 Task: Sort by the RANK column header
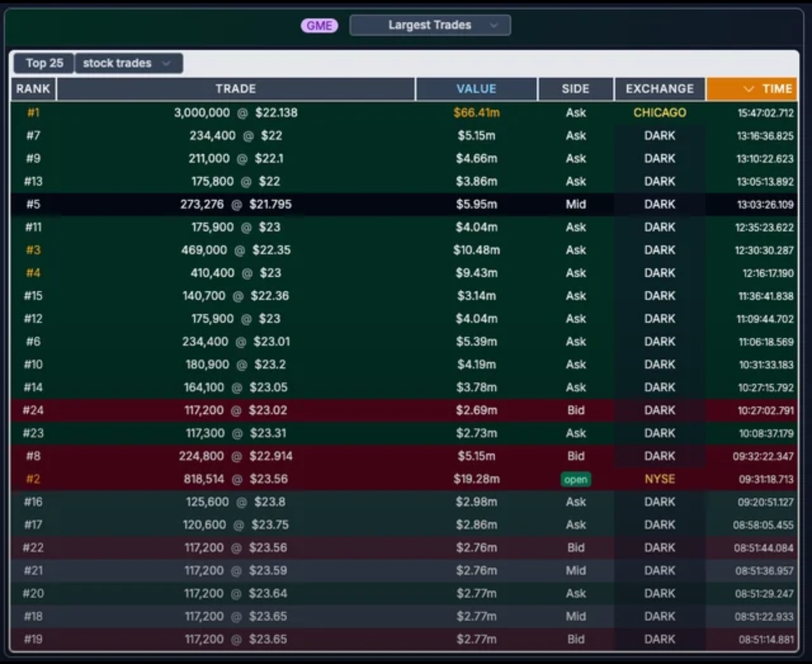33,89
